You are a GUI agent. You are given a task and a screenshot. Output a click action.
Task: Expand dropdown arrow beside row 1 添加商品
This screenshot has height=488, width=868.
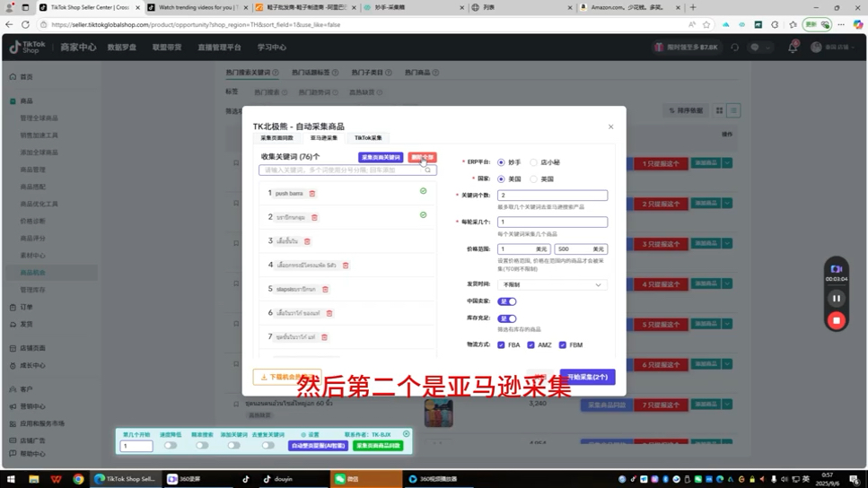click(727, 163)
